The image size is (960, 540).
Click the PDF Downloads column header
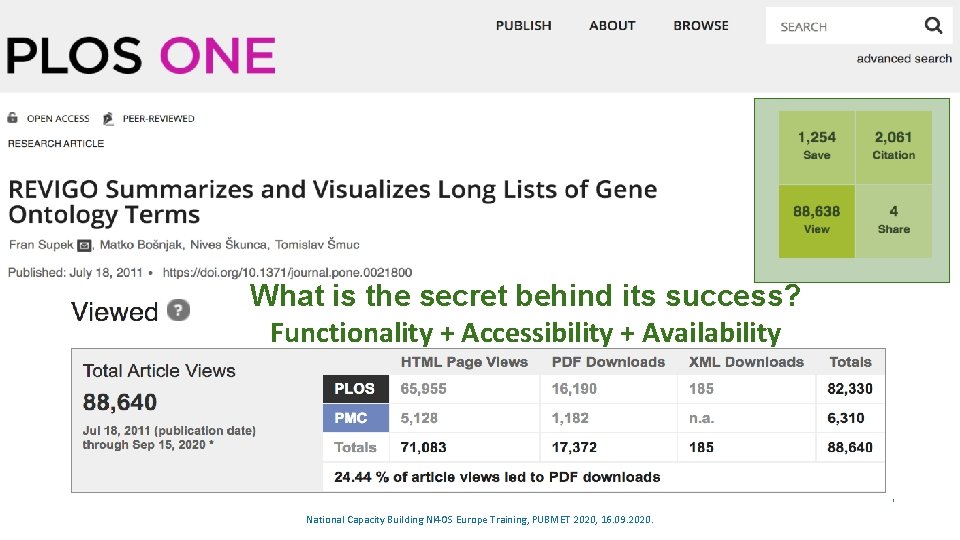point(609,362)
